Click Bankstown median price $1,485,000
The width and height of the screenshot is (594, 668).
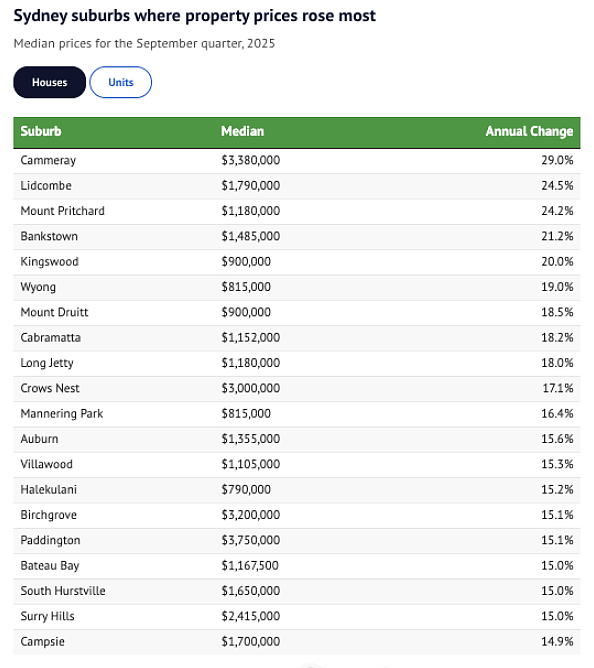point(251,236)
